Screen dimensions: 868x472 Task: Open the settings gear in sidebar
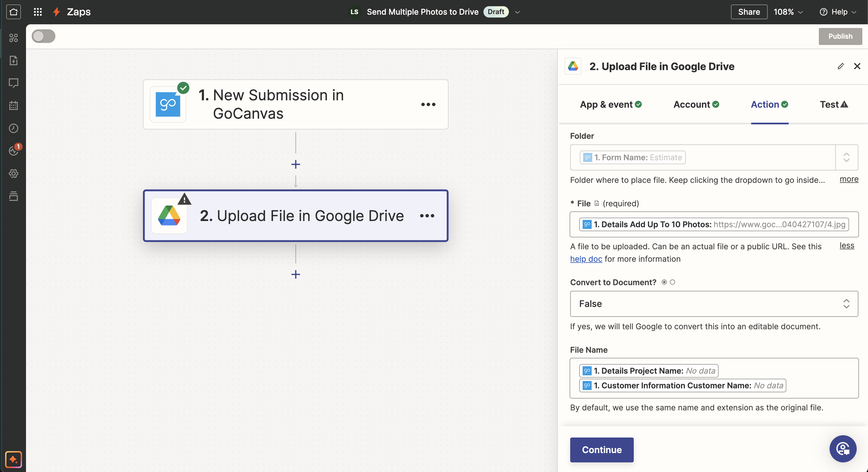[14, 173]
